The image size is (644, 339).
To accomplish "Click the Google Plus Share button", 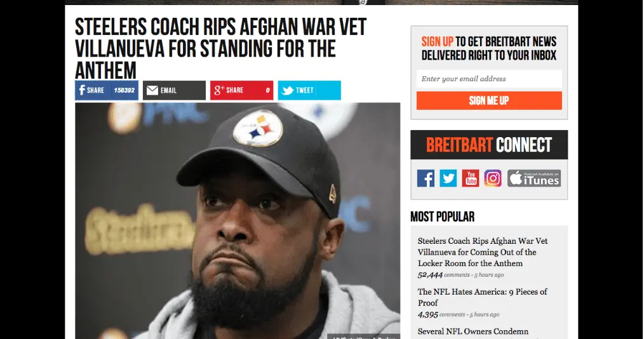I will pos(241,90).
